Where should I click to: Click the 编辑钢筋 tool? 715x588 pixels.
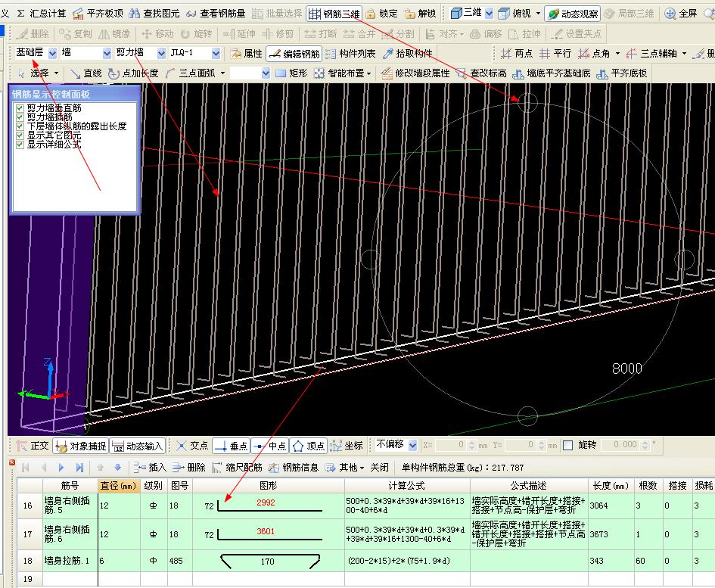[x=294, y=54]
